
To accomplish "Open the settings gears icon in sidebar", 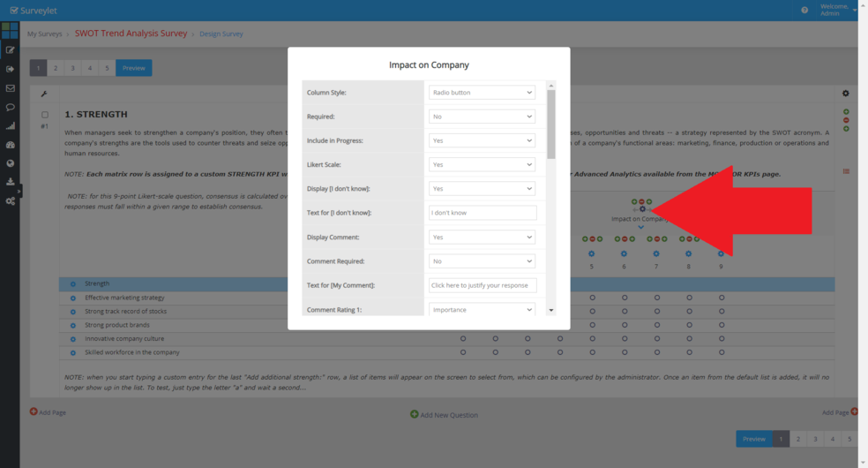I will [10, 201].
